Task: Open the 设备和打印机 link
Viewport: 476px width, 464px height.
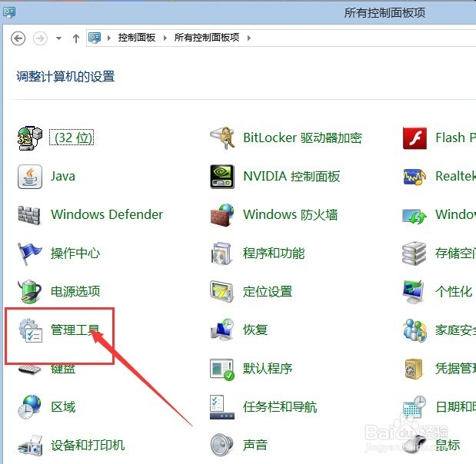Action: pos(88,445)
